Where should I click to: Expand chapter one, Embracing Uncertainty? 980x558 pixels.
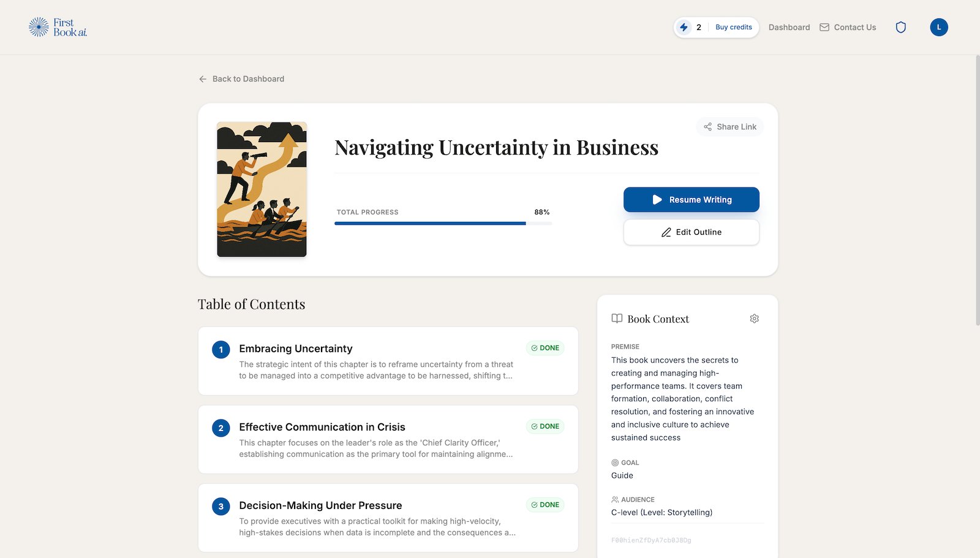pyautogui.click(x=388, y=361)
